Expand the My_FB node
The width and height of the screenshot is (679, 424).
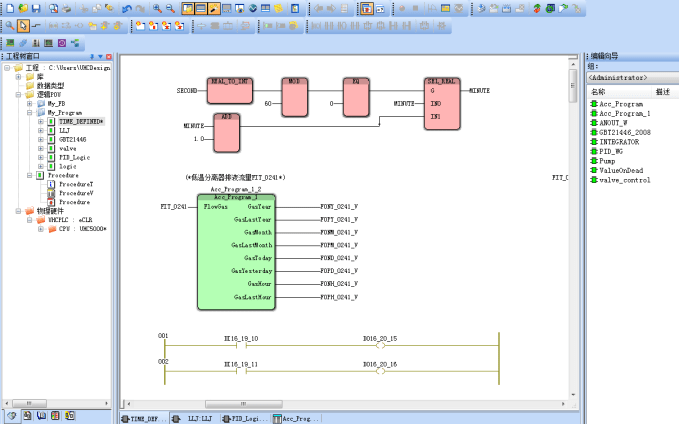[x=29, y=104]
